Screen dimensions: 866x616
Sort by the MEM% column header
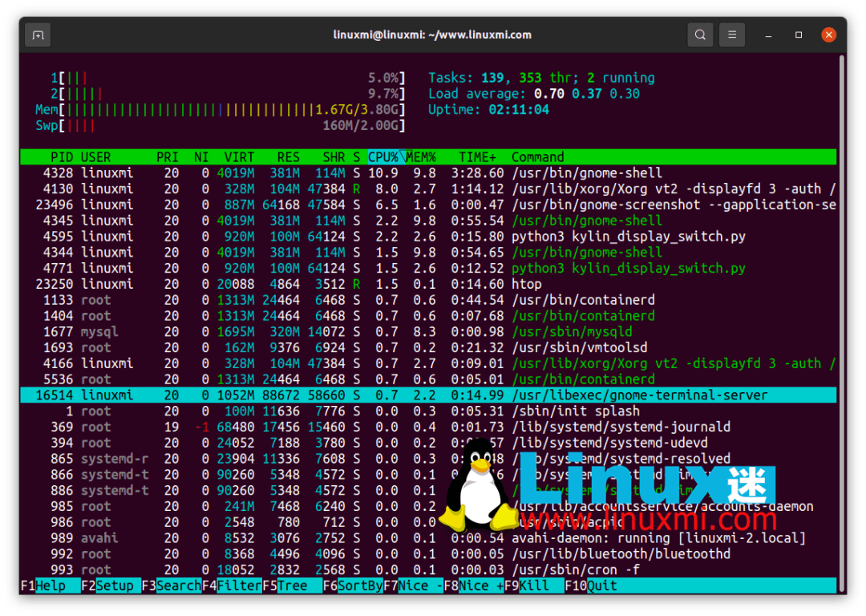(421, 157)
